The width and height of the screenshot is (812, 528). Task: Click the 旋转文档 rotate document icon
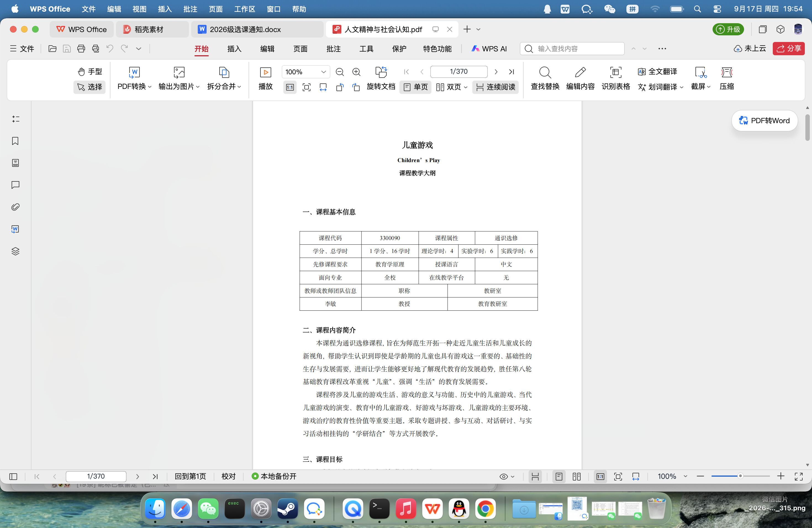(x=381, y=72)
